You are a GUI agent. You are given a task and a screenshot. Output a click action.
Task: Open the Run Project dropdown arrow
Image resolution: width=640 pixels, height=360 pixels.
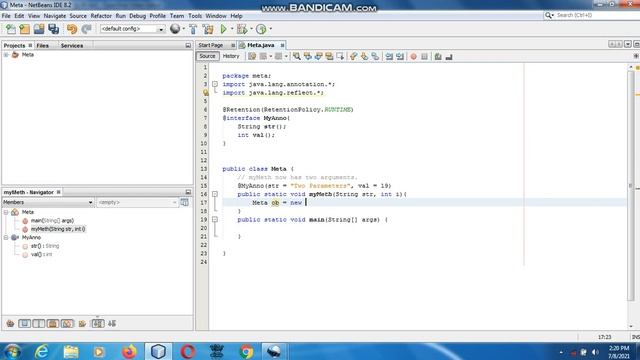click(x=232, y=29)
